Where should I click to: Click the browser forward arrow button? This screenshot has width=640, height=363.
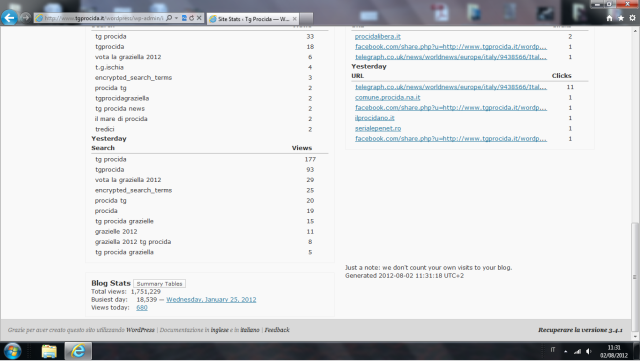click(25, 17)
